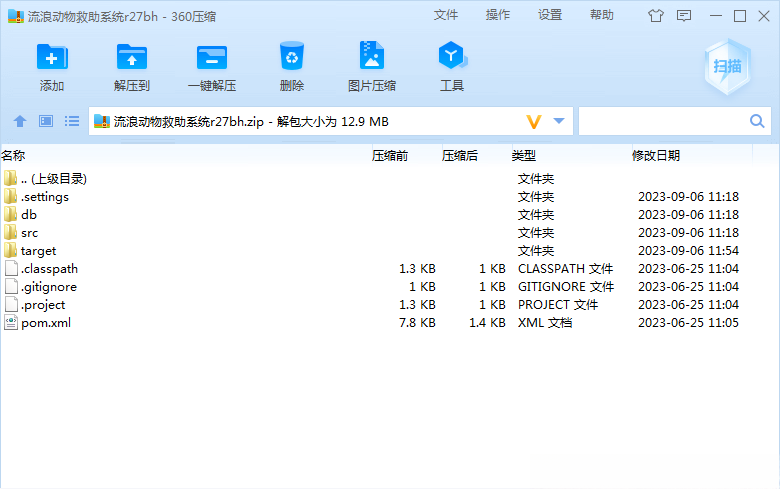Click the 删除 (Delete) recycle icon
The image size is (780, 489).
pos(292,56)
